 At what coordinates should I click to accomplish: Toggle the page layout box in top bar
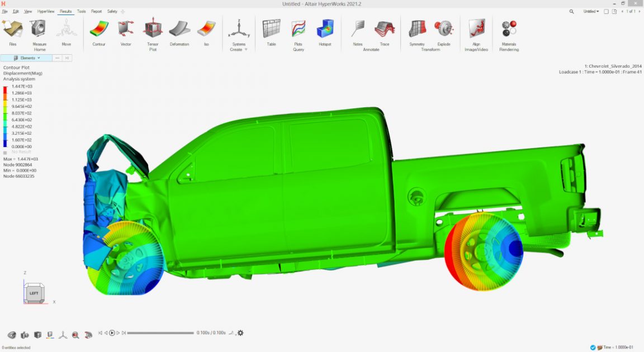tap(606, 11)
